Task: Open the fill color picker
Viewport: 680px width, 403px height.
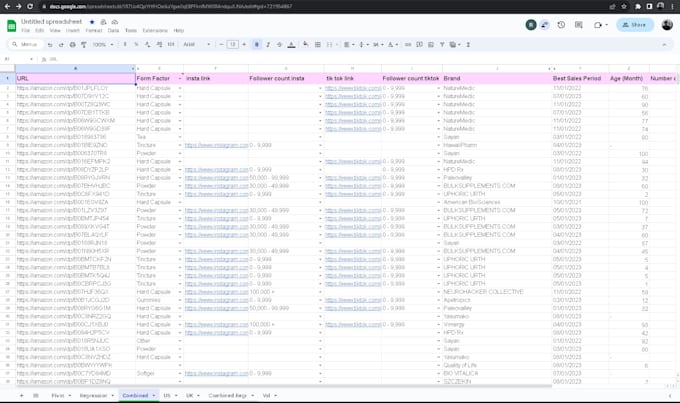Action: [306, 44]
